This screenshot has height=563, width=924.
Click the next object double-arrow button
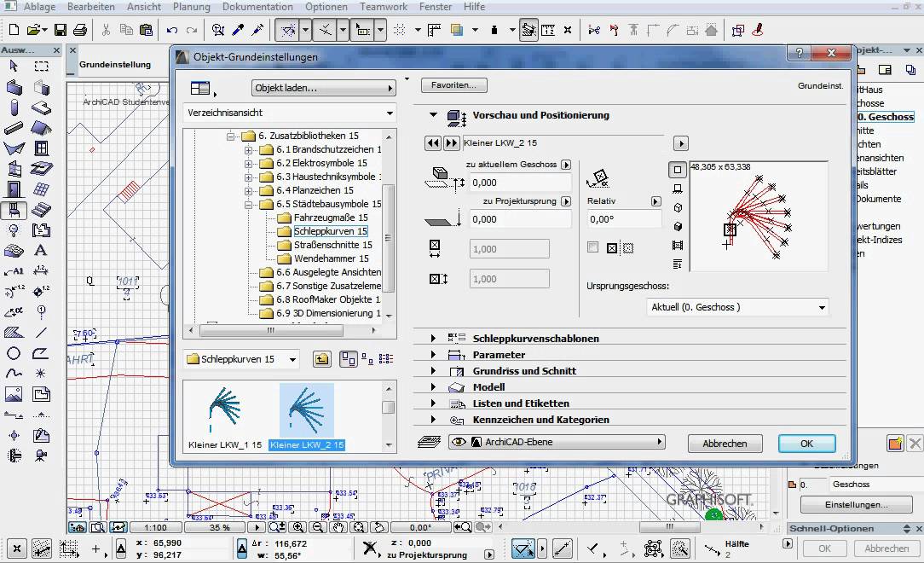tap(452, 143)
